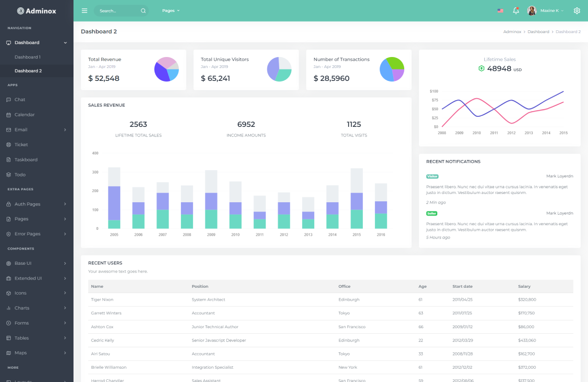Click Maxine K's avatar picture
This screenshot has height=382, width=588.
(532, 11)
